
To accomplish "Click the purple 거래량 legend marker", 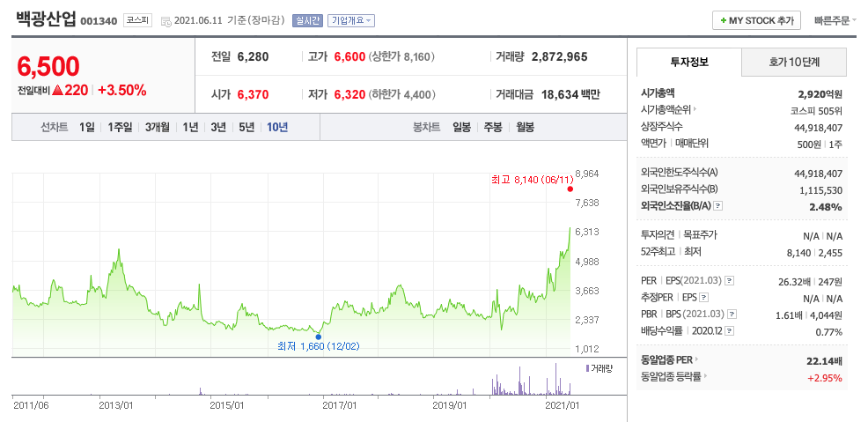I will 587,367.
